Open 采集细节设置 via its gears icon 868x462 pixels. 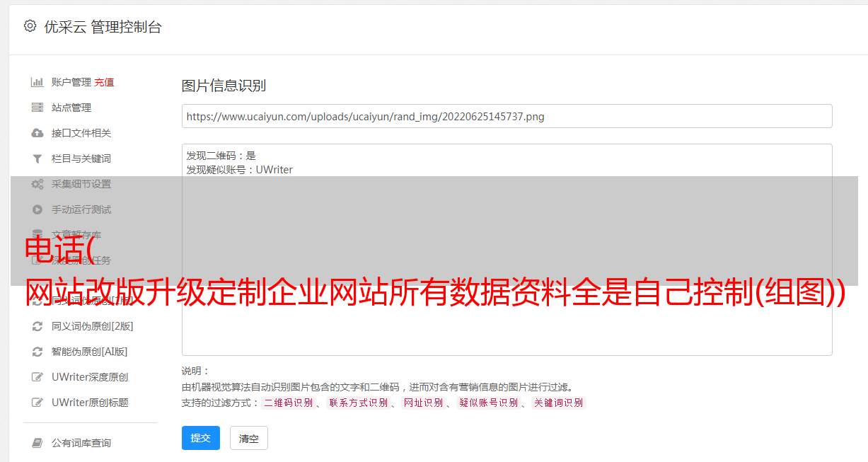[37, 184]
